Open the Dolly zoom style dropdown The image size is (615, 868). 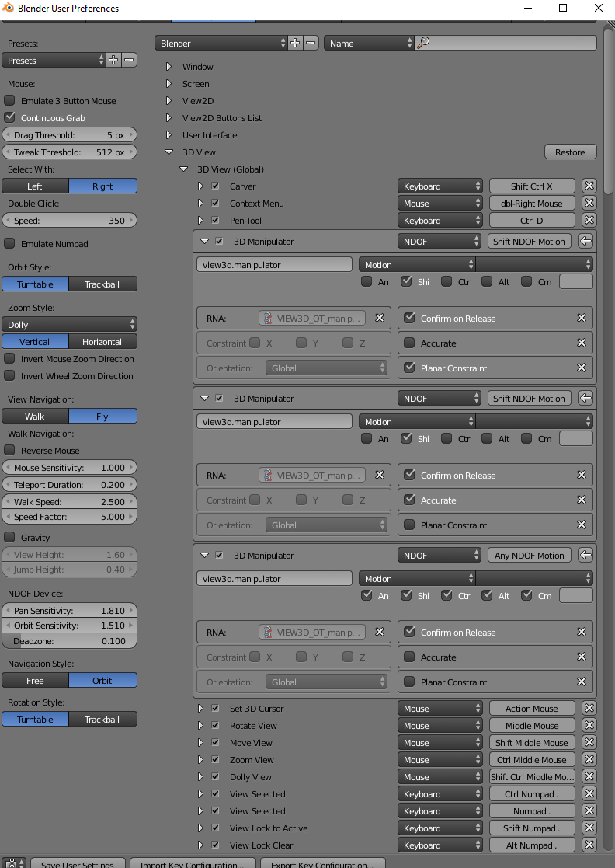click(69, 324)
